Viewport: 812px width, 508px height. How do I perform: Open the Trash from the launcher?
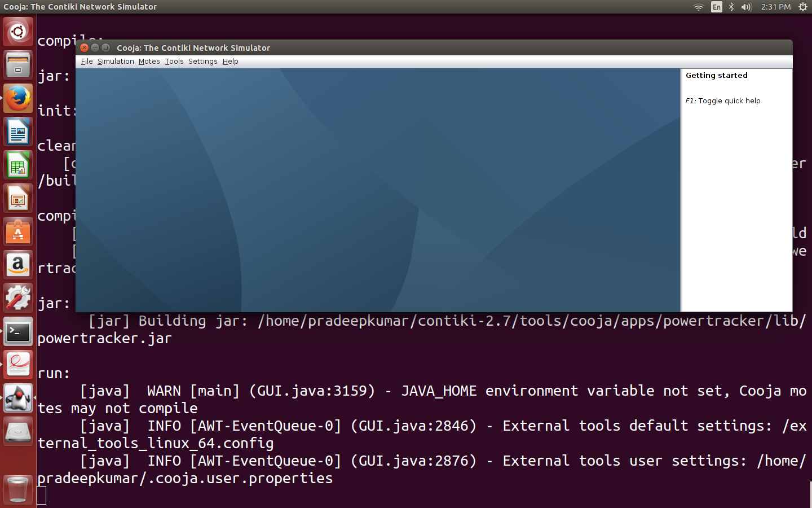click(x=18, y=489)
